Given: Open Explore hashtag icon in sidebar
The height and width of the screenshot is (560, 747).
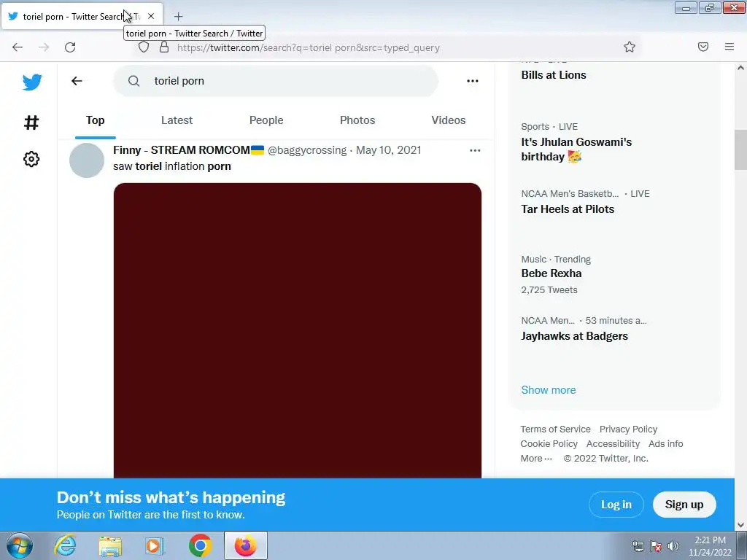Looking at the screenshot, I should coord(31,122).
